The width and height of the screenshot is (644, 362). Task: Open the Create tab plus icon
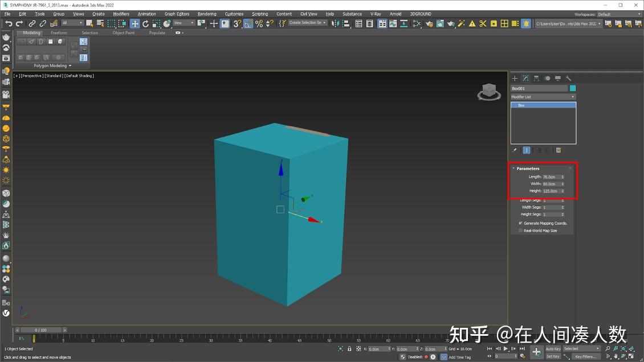[x=515, y=79]
